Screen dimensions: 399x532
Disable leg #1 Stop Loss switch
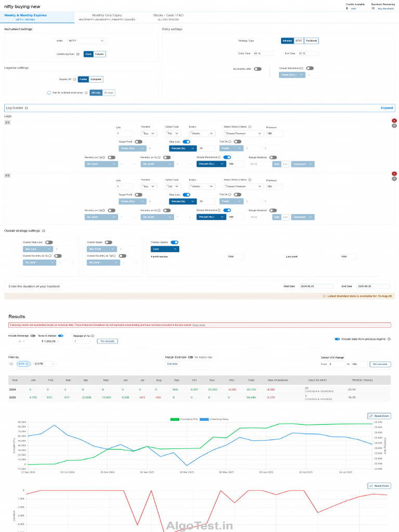point(187,142)
